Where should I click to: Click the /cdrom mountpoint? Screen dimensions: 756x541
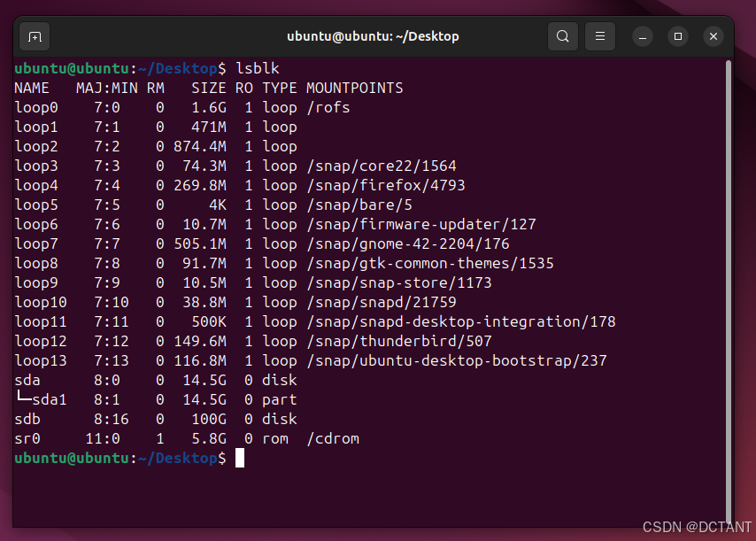coord(333,439)
